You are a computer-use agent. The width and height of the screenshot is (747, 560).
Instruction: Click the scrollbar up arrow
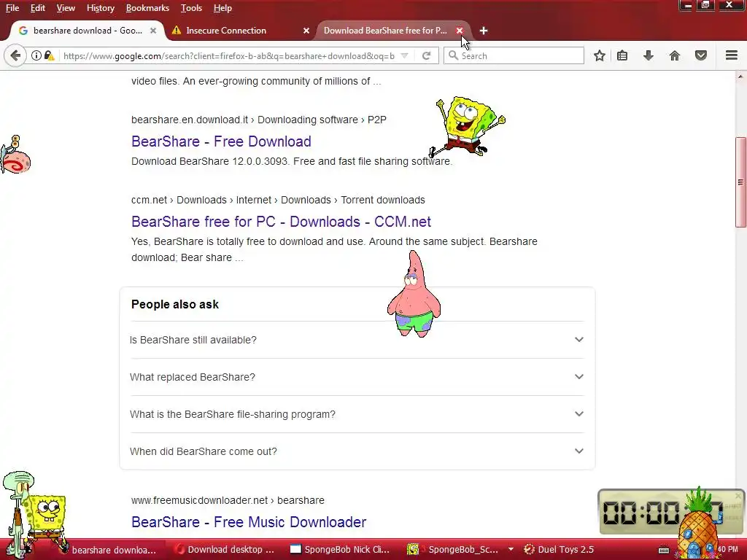(x=740, y=77)
